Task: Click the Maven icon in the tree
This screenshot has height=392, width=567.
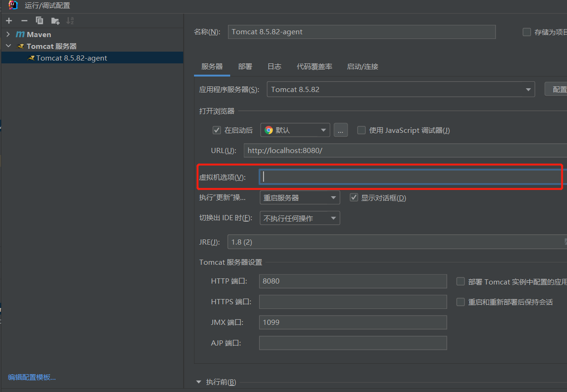Action: (x=20, y=35)
